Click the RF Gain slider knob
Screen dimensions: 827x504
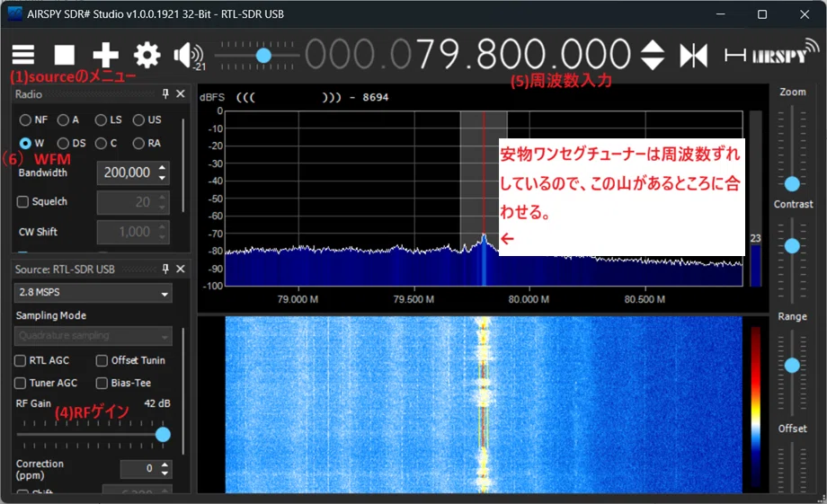point(163,435)
